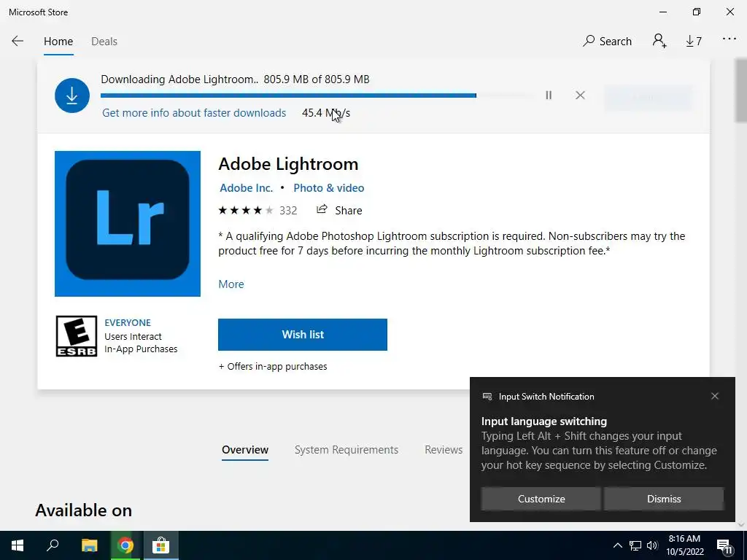Click the download progress bar
The width and height of the screenshot is (747, 560).
[317, 96]
